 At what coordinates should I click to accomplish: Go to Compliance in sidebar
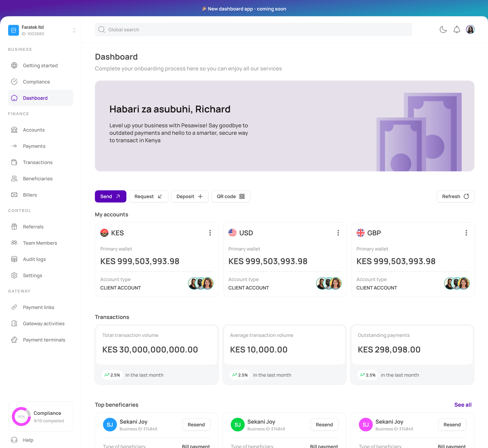[36, 82]
